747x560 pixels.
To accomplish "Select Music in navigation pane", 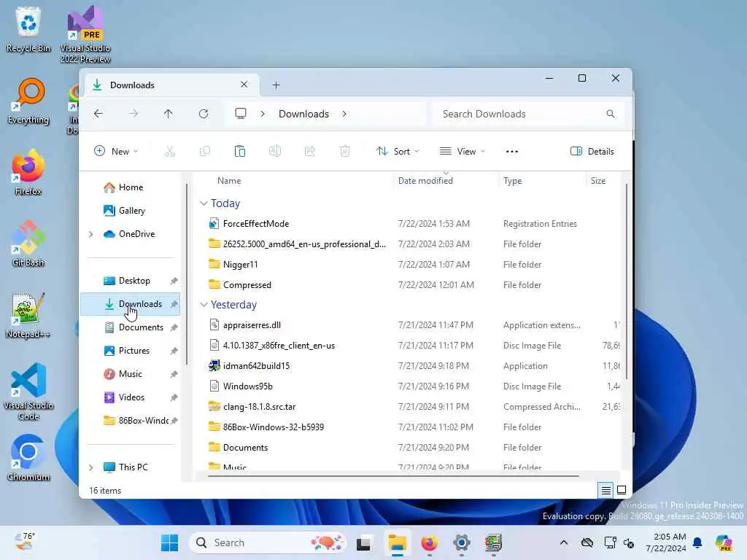I will (x=131, y=374).
